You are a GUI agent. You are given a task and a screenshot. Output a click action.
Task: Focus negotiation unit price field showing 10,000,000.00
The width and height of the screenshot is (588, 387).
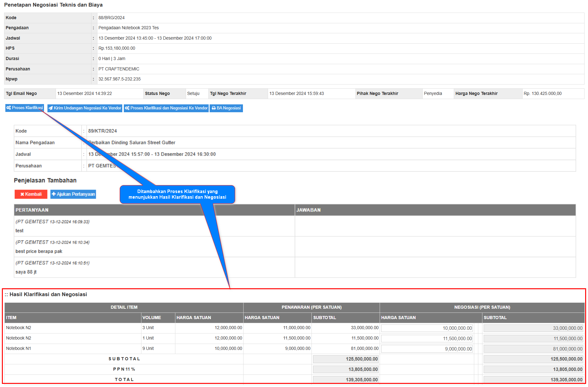pos(427,328)
